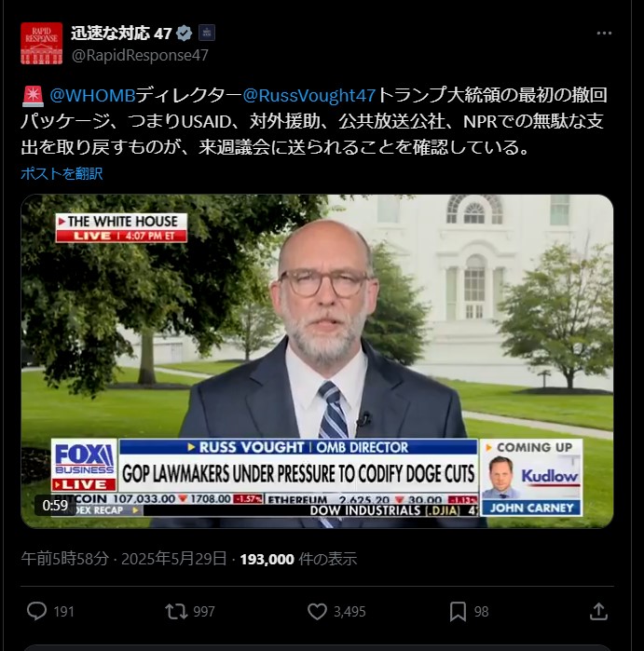Viewport: 644px width, 651px height.
Task: Click the 193,000 件の表示 view count
Action: (x=298, y=559)
